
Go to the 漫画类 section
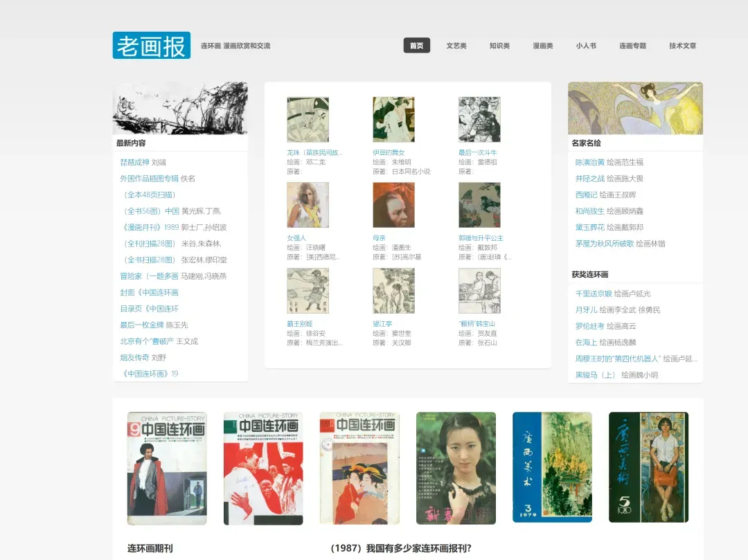(542, 46)
